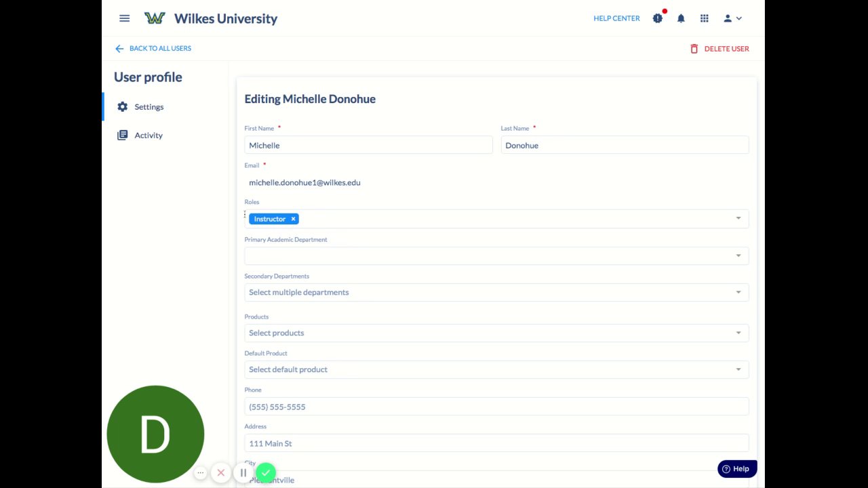Open the Help Center link
The width and height of the screenshot is (868, 488).
click(x=616, y=18)
